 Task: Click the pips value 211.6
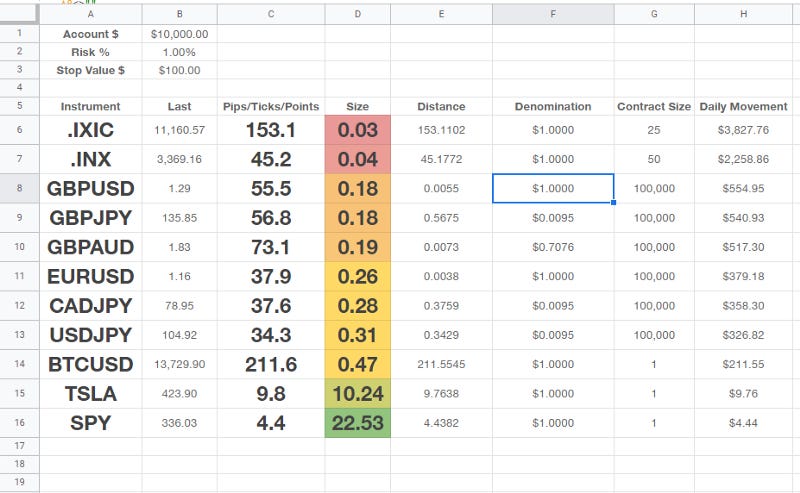pos(271,364)
